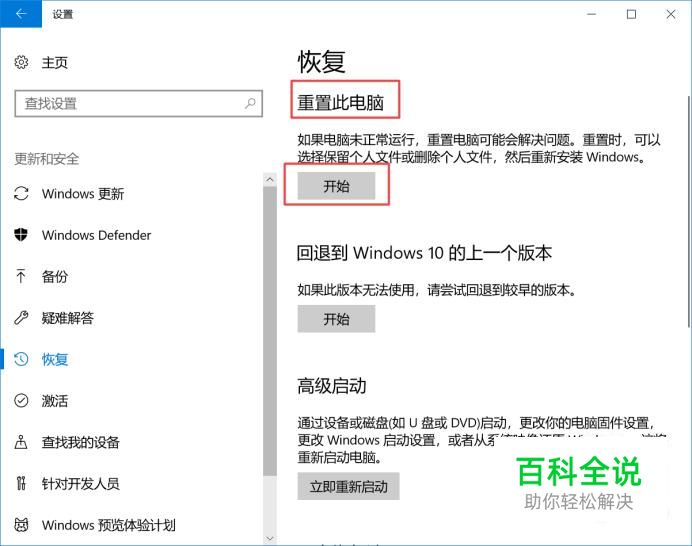Click the Insider Program cat icon
The image size is (692, 546).
click(x=21, y=525)
